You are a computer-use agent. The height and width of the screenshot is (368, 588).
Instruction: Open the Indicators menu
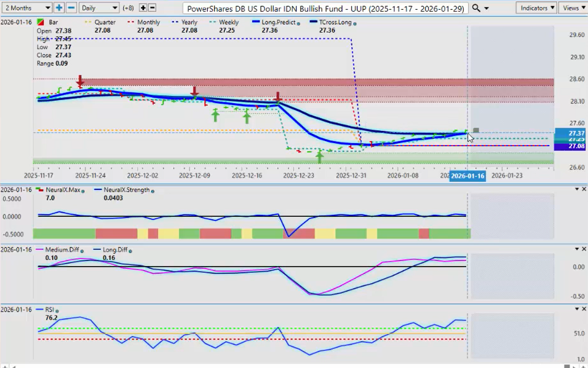(535, 8)
